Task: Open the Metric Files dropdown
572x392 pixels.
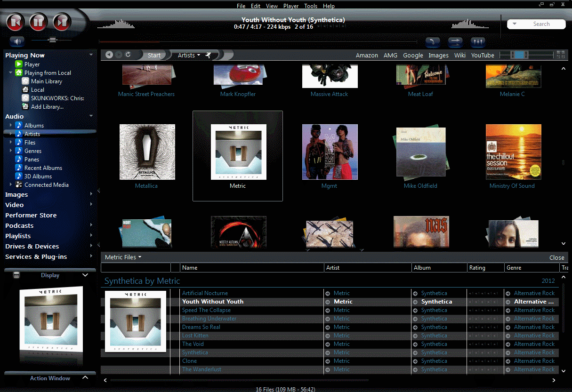Action: click(123, 257)
